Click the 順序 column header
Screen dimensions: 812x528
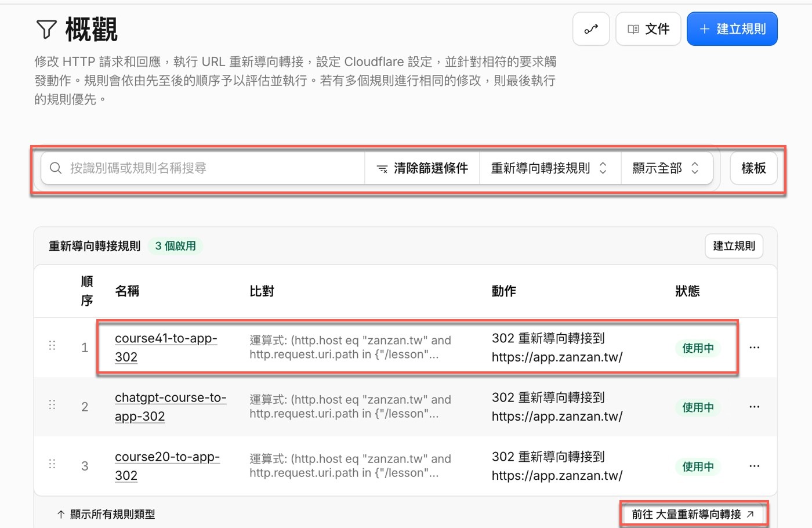87,291
